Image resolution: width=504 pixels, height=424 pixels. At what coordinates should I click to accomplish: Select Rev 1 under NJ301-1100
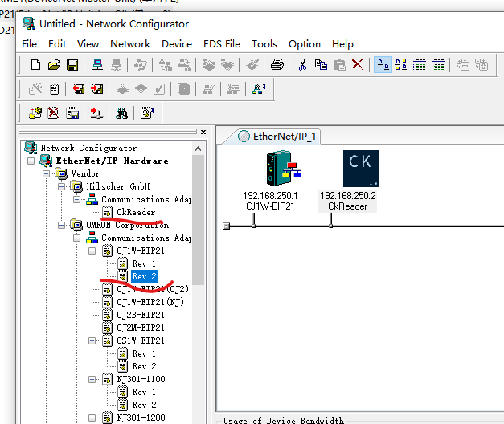tap(144, 392)
